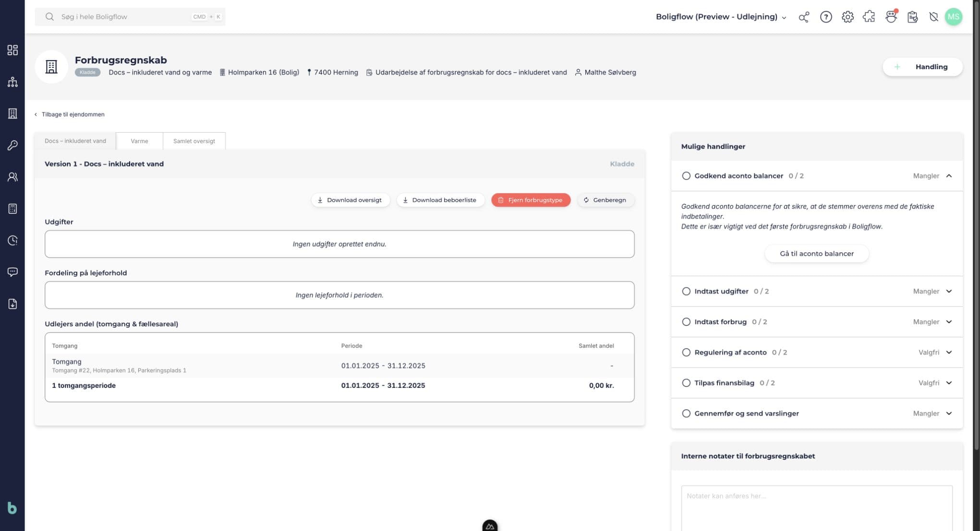Toggle the Indtast forbrug circle
The image size is (980, 531).
(686, 322)
